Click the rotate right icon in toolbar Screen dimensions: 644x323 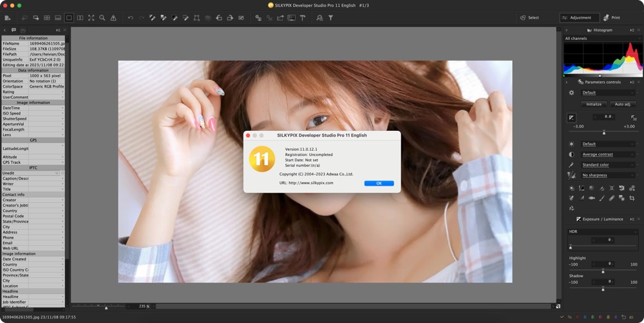230,17
